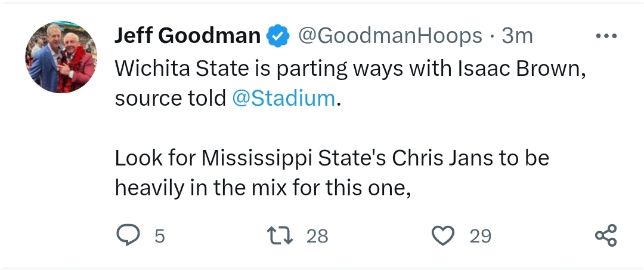Viewport: 644px width, 270px height.
Task: Open Jeff Goodman's profile picture
Action: (x=61, y=57)
